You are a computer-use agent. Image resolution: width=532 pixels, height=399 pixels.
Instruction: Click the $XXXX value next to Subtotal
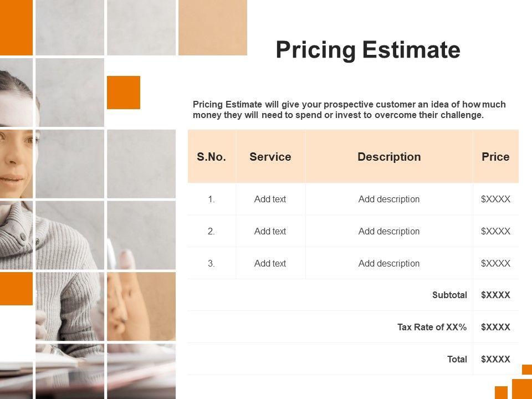(x=495, y=295)
